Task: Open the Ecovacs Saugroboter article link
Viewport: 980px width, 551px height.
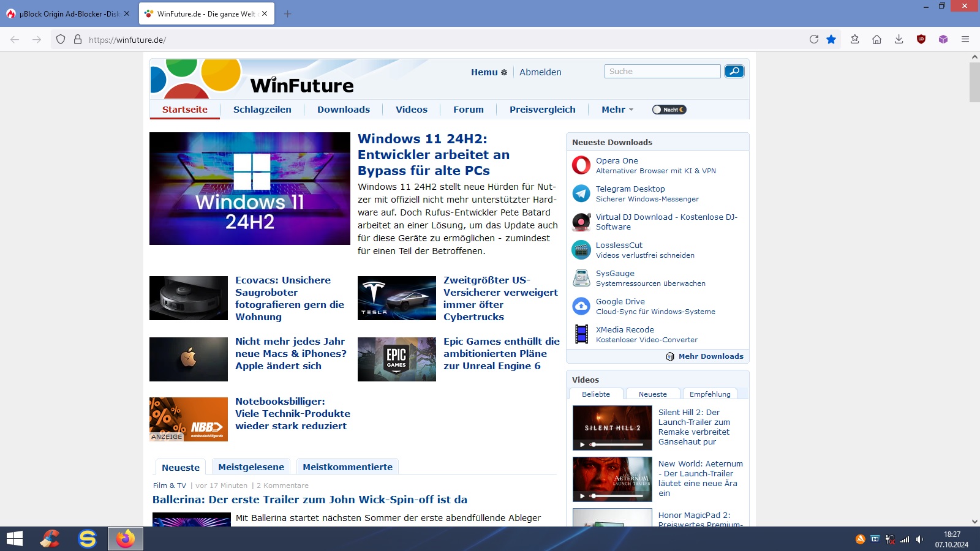Action: [290, 298]
